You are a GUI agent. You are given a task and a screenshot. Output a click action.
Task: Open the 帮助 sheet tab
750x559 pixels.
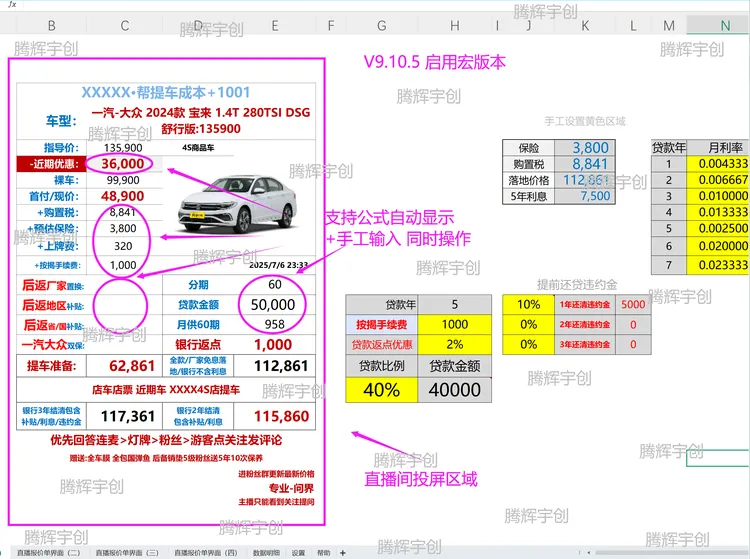tap(323, 552)
